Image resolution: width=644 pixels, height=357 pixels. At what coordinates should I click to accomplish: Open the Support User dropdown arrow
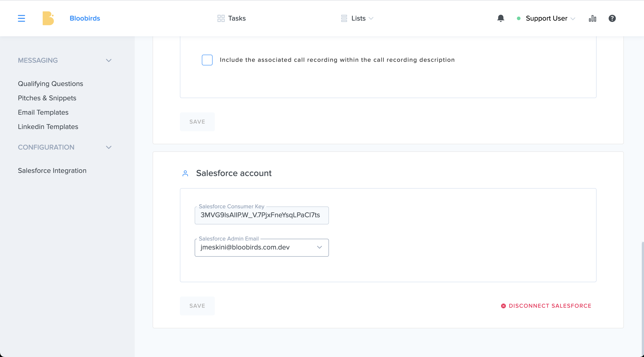[x=573, y=19]
